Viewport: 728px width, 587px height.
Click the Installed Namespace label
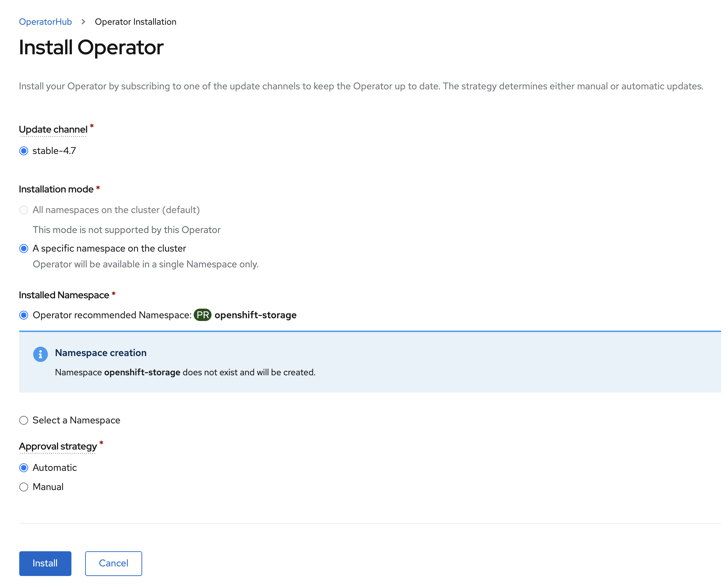pos(64,295)
